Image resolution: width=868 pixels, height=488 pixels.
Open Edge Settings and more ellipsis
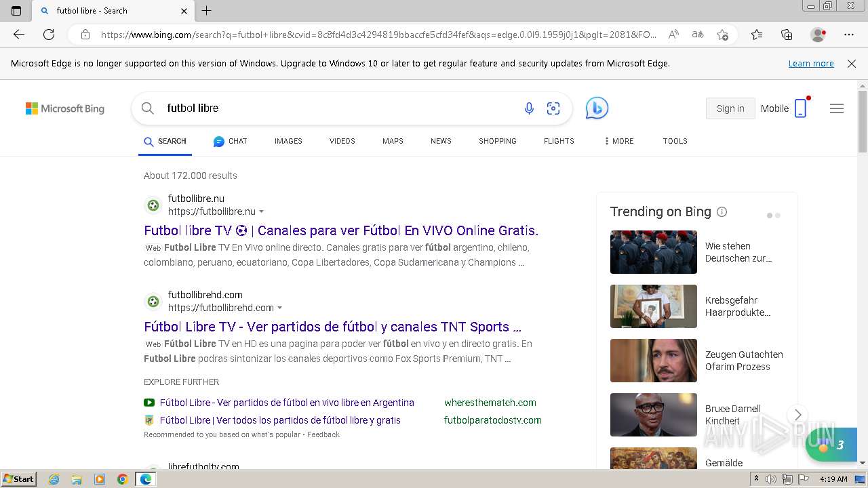pyautogui.click(x=849, y=35)
